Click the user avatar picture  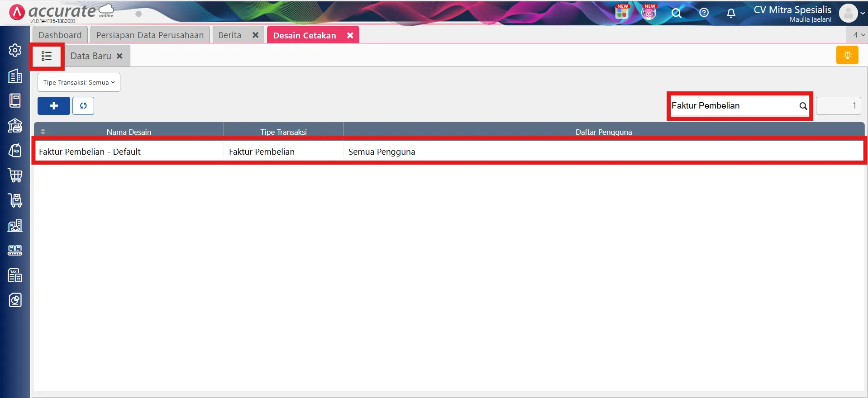click(848, 13)
